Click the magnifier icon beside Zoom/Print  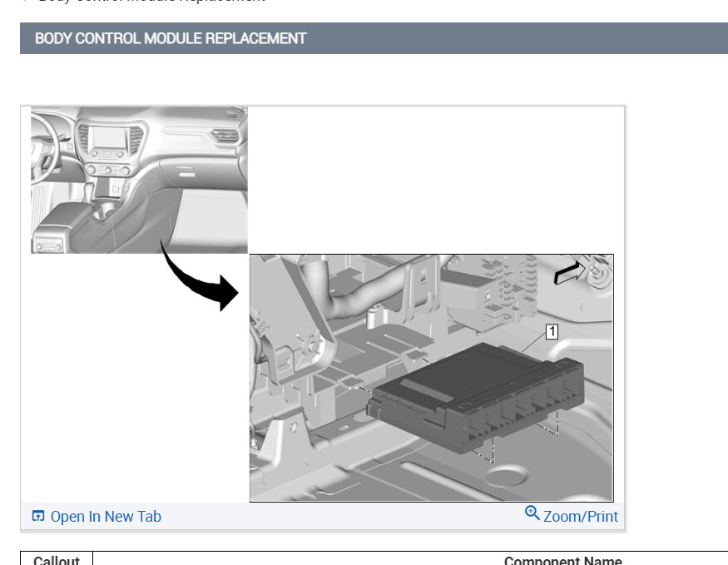pyautogui.click(x=532, y=513)
